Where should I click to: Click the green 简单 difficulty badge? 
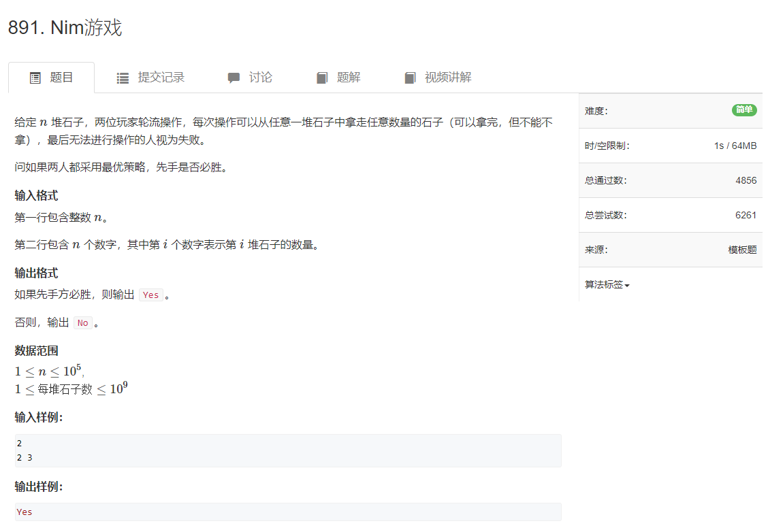tap(744, 110)
